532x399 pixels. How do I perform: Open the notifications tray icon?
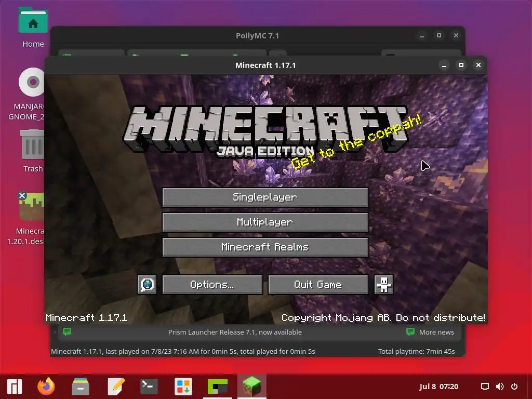(485, 387)
